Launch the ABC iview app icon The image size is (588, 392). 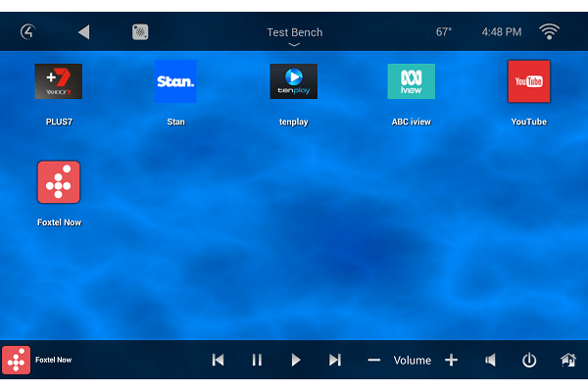pos(411,81)
